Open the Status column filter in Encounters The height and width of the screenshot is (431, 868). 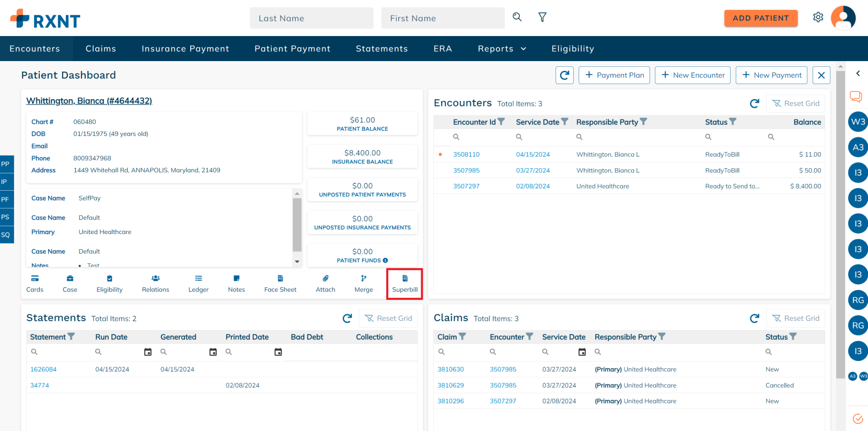pyautogui.click(x=733, y=122)
